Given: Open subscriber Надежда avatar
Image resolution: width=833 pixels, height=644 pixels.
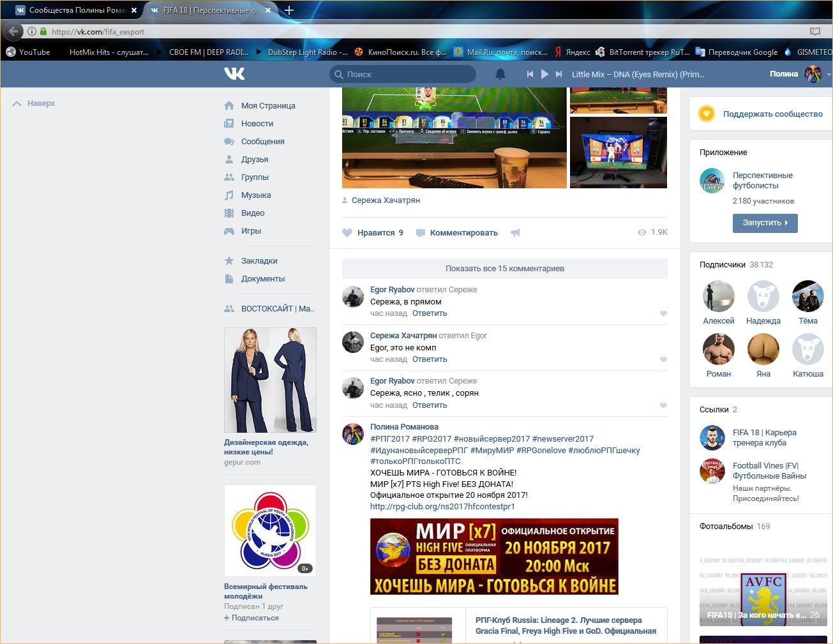Looking at the screenshot, I should [x=763, y=296].
